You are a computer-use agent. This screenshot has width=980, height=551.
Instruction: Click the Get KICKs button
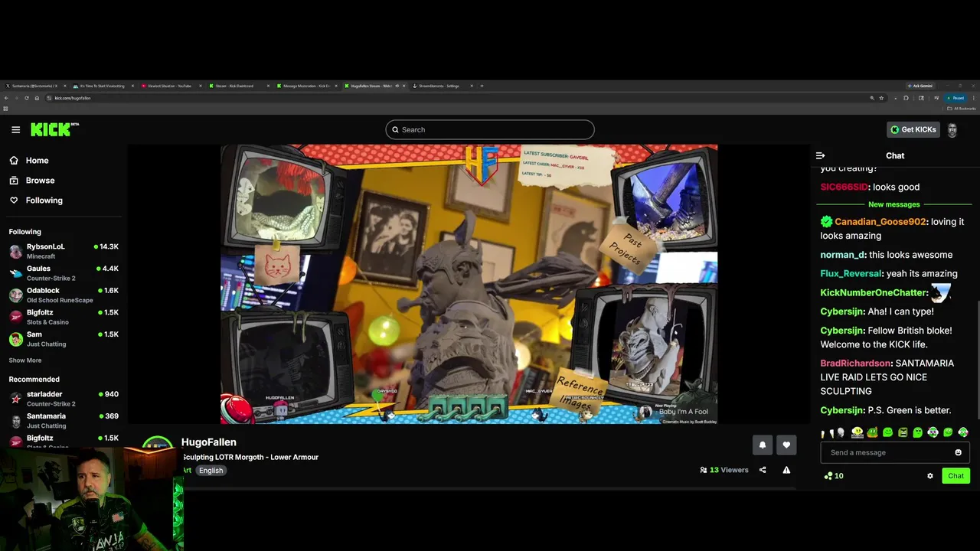coord(913,129)
